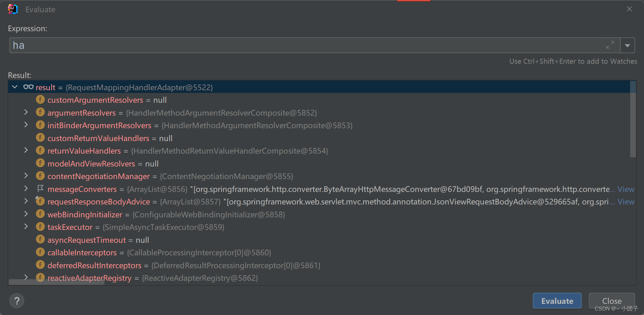This screenshot has width=644, height=315.
Task: Click the Expression input field containing 'ha'
Action: (x=315, y=45)
